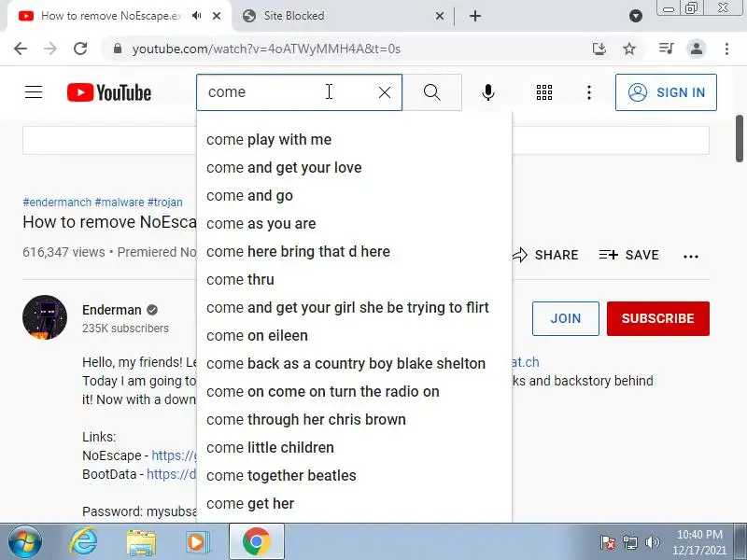Choose suggestion come and go
The image size is (747, 560).
pyautogui.click(x=354, y=196)
